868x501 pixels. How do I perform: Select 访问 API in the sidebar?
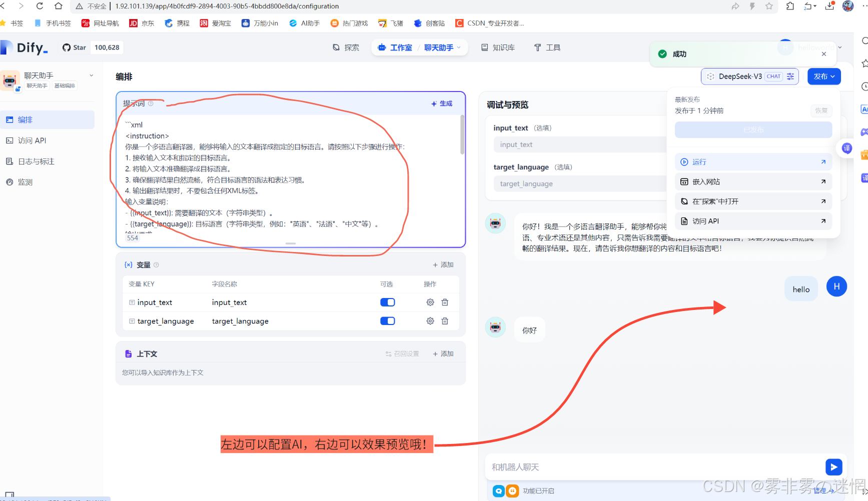click(47, 140)
